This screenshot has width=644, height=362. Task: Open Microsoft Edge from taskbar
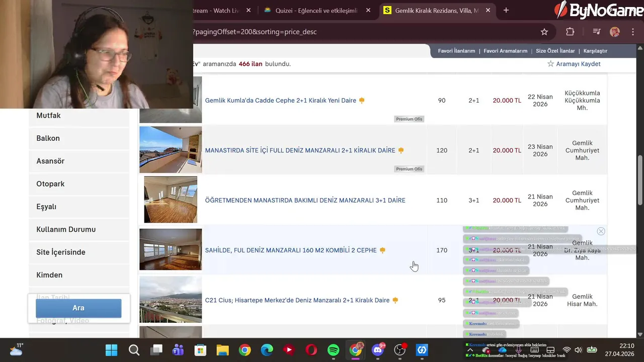click(267, 350)
